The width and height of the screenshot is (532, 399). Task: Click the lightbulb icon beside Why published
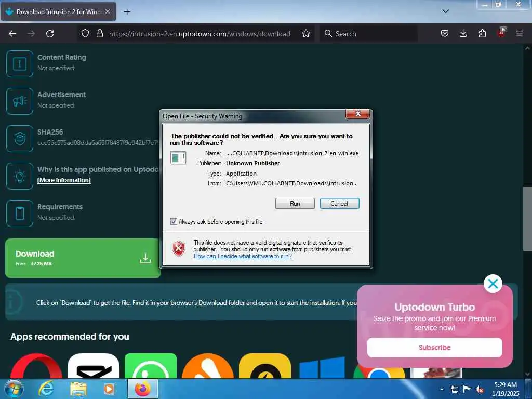[20, 176]
